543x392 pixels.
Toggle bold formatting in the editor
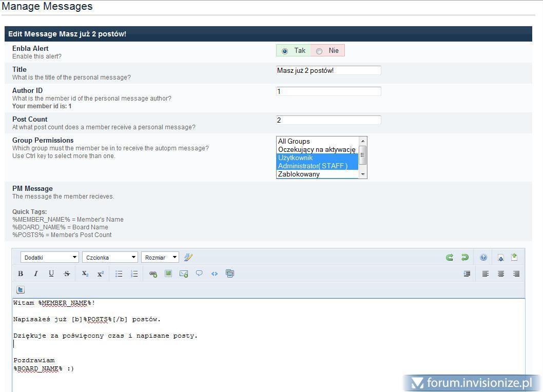click(x=21, y=274)
